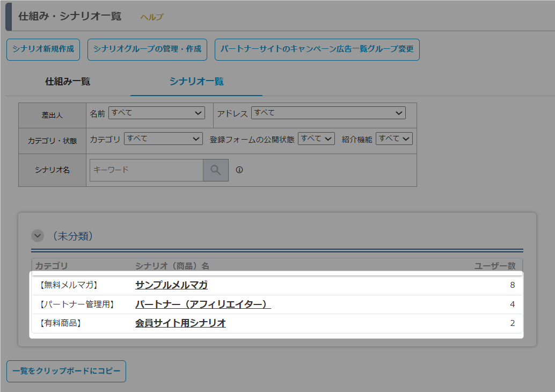Click the キーワード scenario name input field
This screenshot has height=392, width=555.
tap(147, 170)
